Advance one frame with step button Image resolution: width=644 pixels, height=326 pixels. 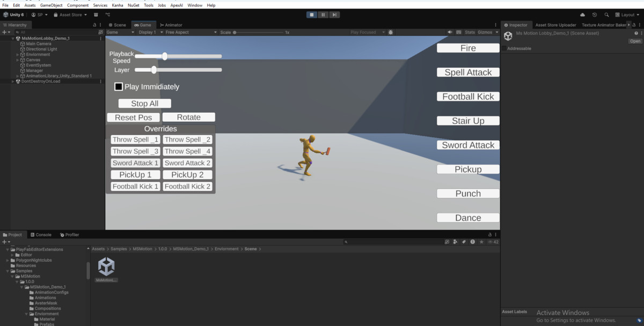[334, 15]
